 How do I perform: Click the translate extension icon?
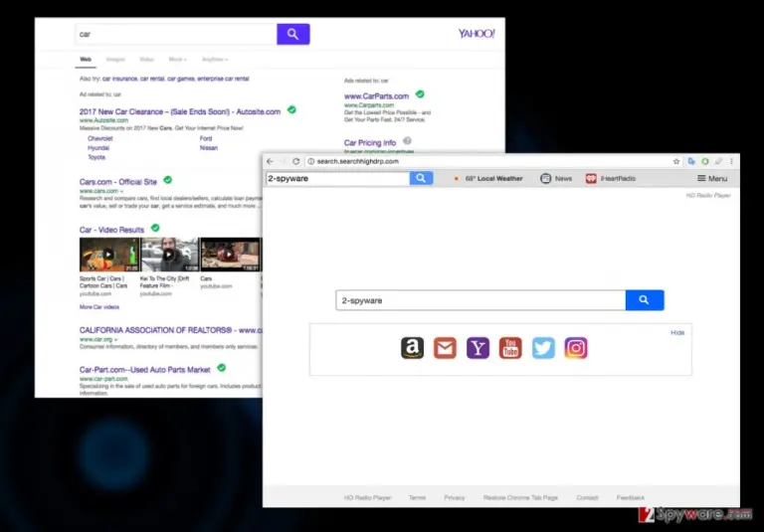(x=691, y=161)
